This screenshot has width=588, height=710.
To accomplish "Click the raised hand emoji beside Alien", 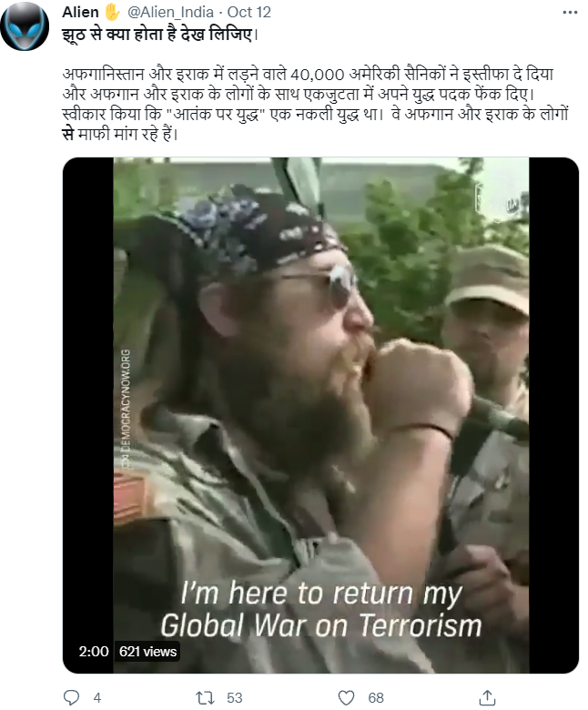I will coord(112,12).
